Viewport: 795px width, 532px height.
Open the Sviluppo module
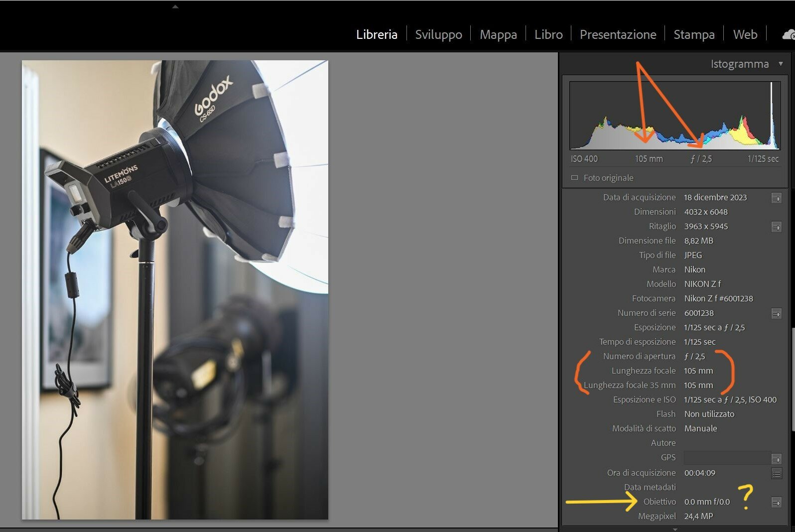pyautogui.click(x=438, y=34)
